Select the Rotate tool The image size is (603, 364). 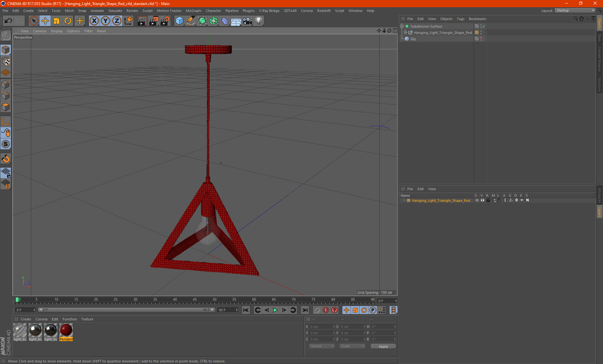68,21
